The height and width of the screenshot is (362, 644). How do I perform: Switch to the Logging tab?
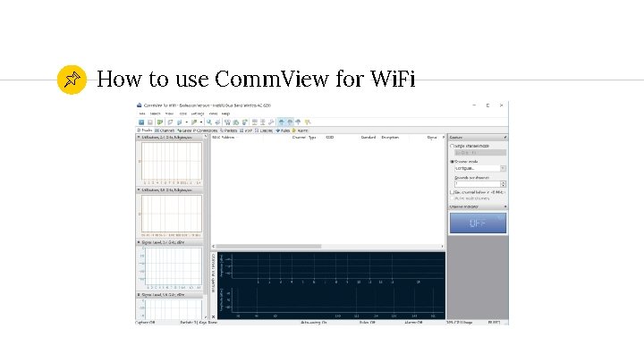coord(264,130)
